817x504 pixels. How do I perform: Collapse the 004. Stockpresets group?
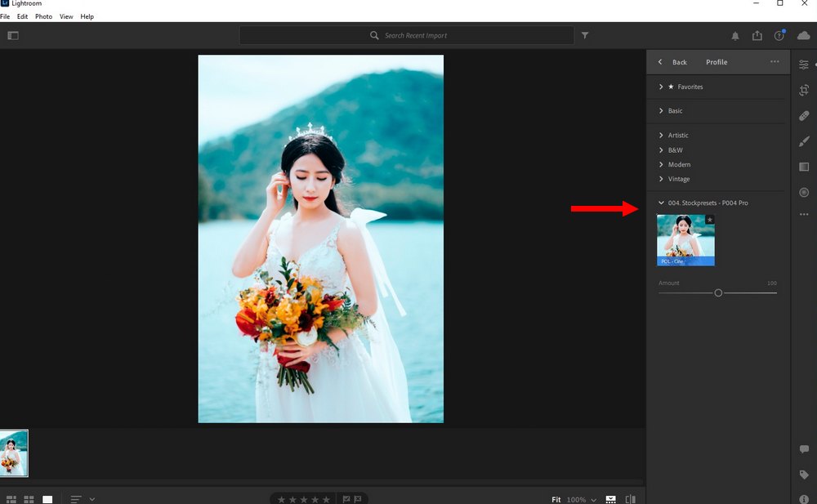[x=661, y=203]
